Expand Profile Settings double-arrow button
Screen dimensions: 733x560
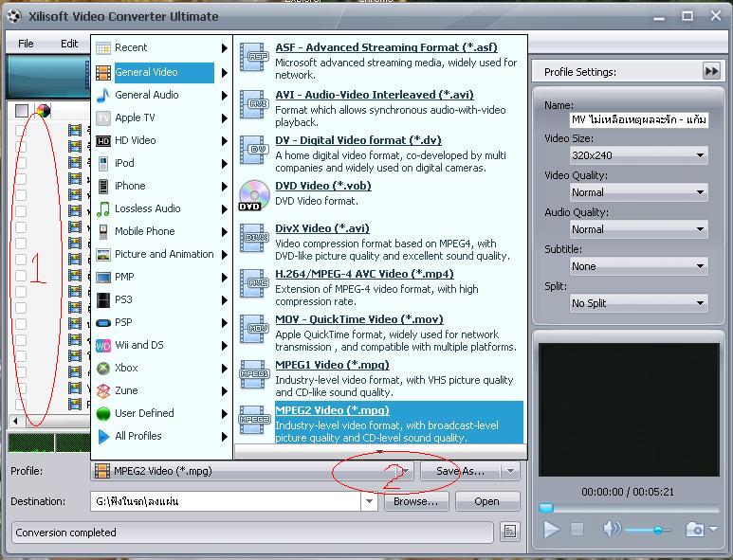711,71
